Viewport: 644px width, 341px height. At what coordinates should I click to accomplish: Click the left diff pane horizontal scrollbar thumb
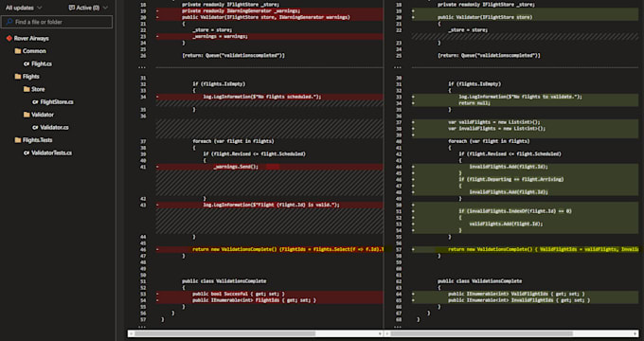click(224, 333)
